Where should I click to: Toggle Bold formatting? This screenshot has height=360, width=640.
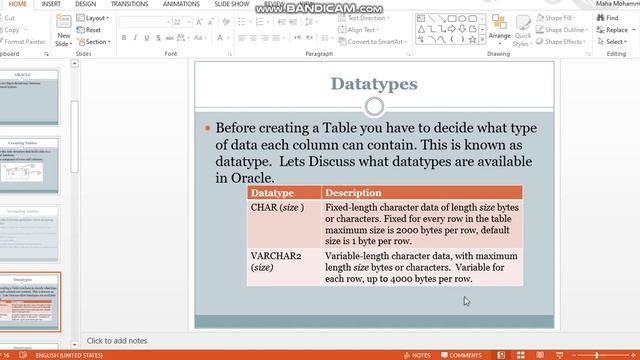tap(124, 38)
